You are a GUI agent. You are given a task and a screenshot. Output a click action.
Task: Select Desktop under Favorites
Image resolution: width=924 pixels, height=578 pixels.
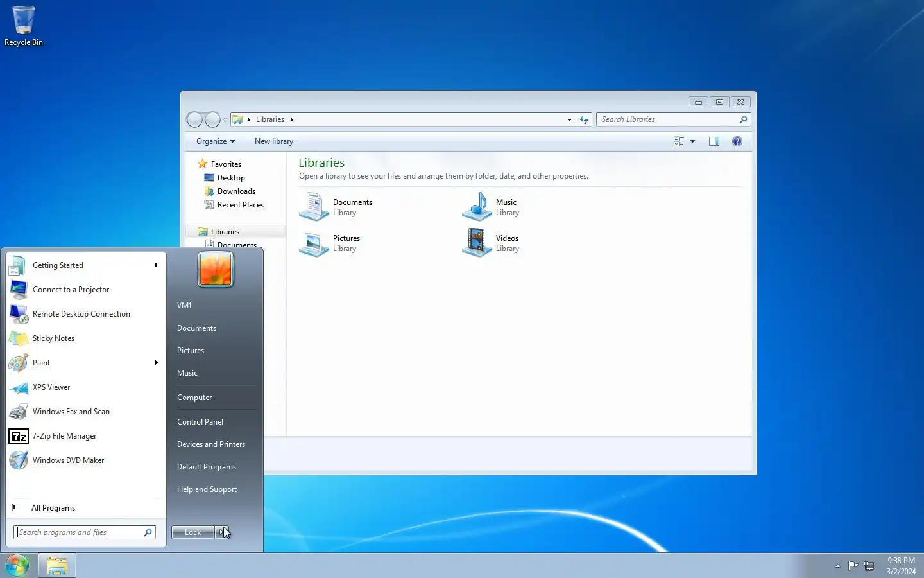coord(231,178)
